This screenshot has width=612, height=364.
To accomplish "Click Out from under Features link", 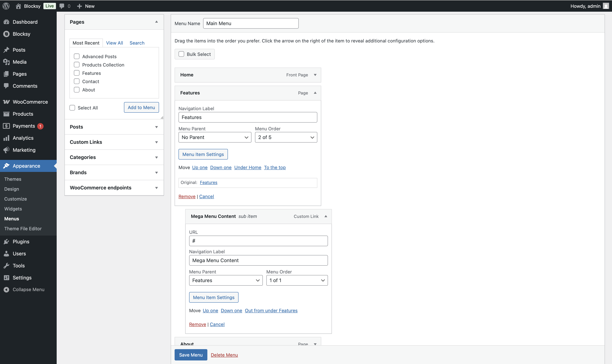I will click(x=271, y=311).
